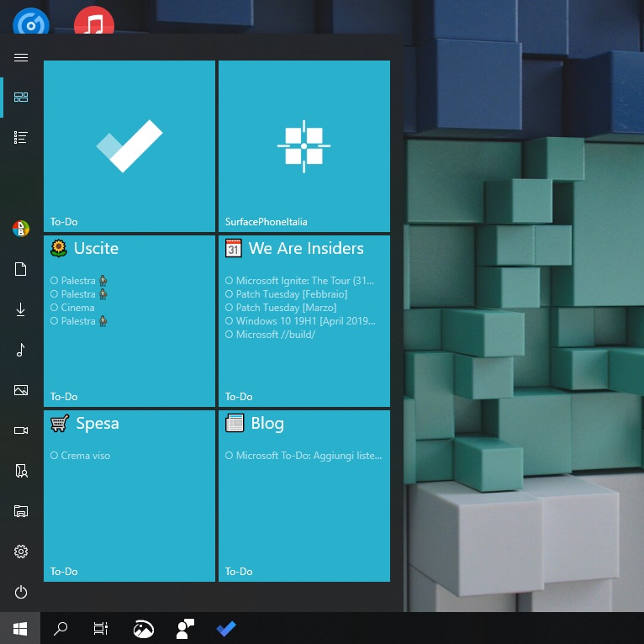
Task: Open the Blog list tile
Action: coord(304,496)
